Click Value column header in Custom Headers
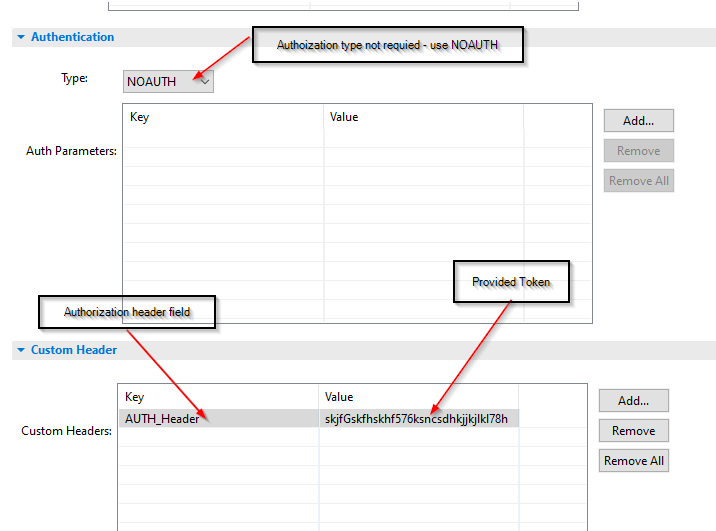 [339, 397]
